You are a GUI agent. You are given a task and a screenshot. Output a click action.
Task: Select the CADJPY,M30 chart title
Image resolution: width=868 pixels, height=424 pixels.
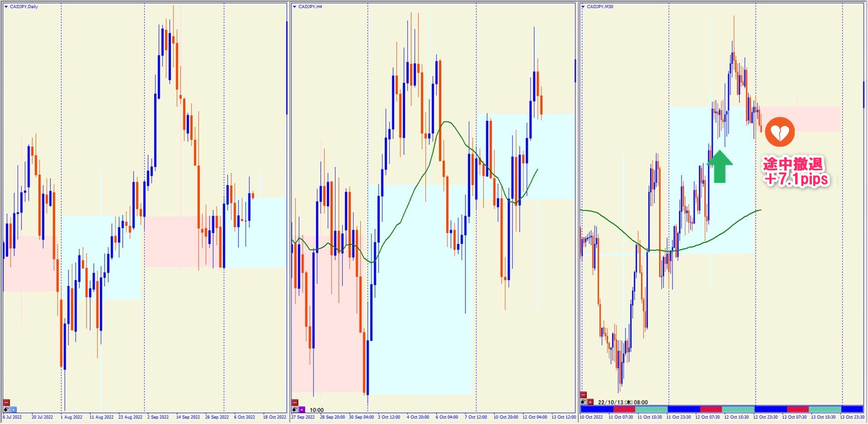pos(600,7)
